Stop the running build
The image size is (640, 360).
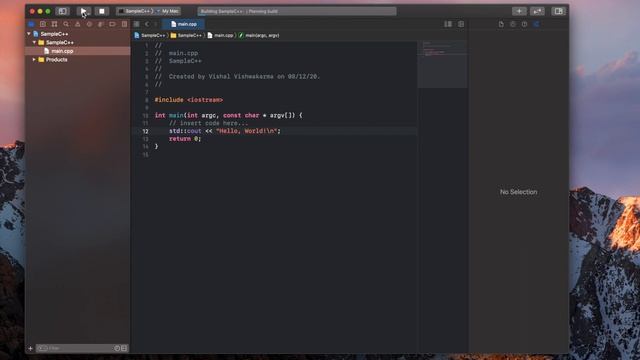tap(102, 11)
